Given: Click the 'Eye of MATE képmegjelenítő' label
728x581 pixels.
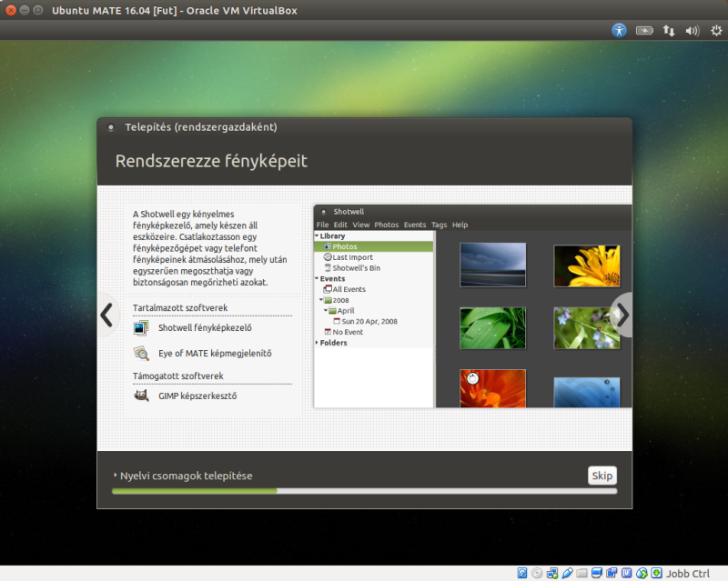Looking at the screenshot, I should click(215, 354).
